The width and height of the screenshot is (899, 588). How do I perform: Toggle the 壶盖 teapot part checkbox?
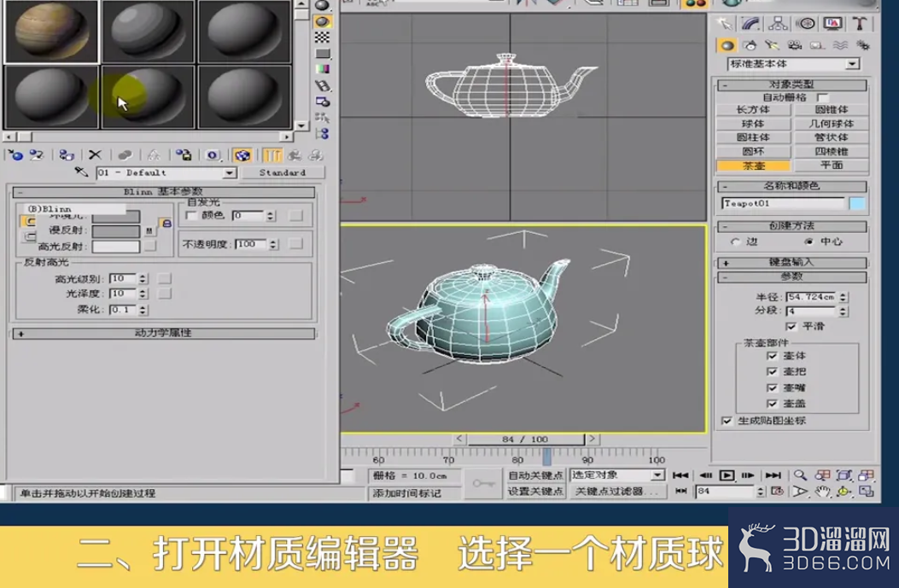(x=772, y=404)
